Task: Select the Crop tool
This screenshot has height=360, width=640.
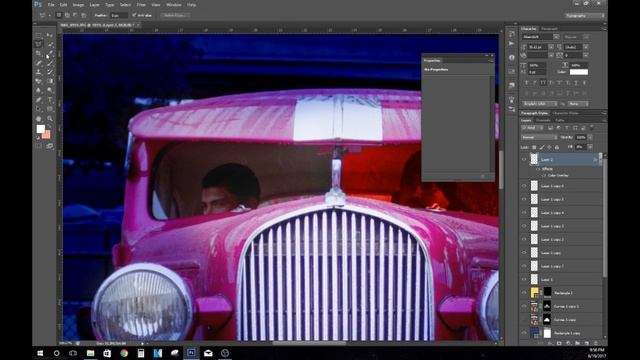Action: click(39, 54)
